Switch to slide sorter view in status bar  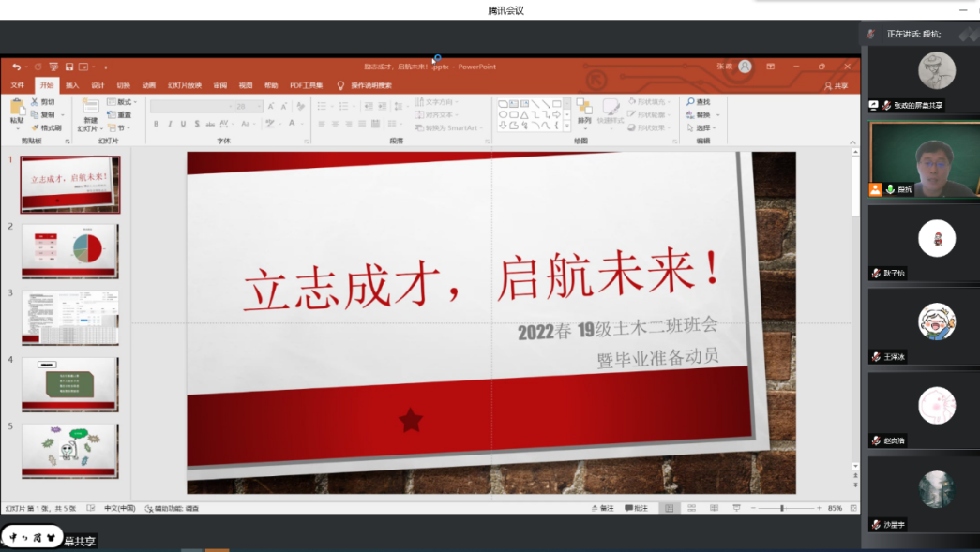tap(690, 508)
